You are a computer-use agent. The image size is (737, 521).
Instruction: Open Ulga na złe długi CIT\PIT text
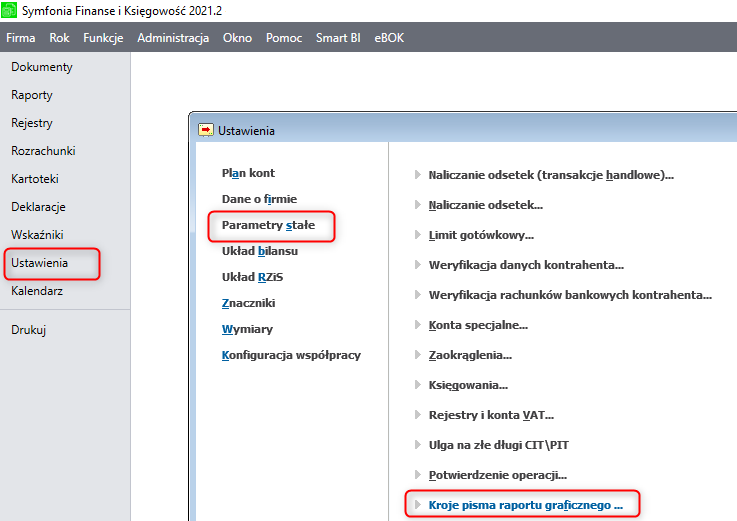(499, 445)
